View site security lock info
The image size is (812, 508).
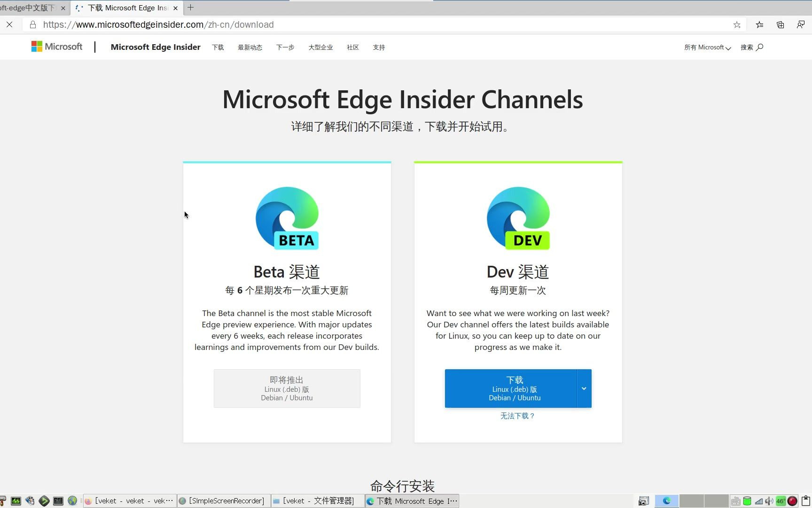[32, 24]
